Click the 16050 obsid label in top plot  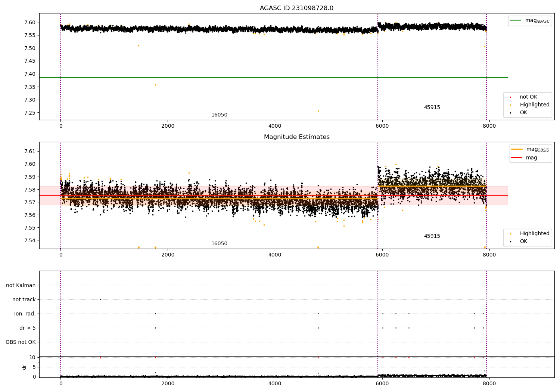(x=219, y=115)
